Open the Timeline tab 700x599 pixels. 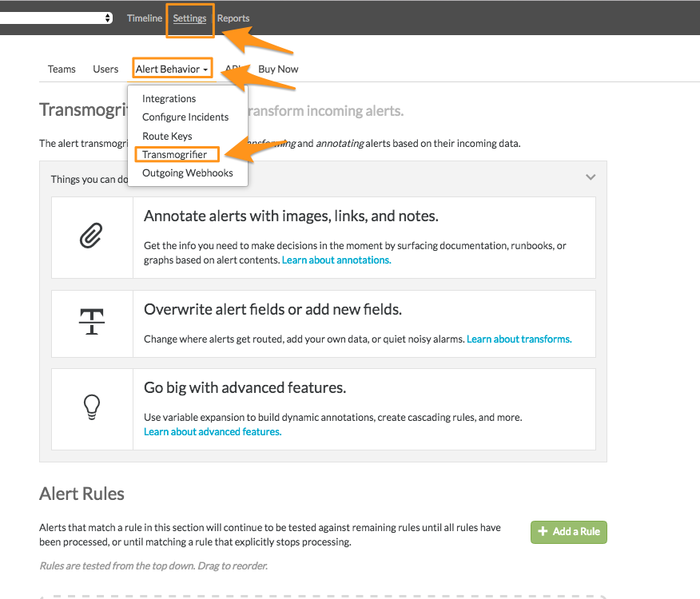[x=144, y=18]
